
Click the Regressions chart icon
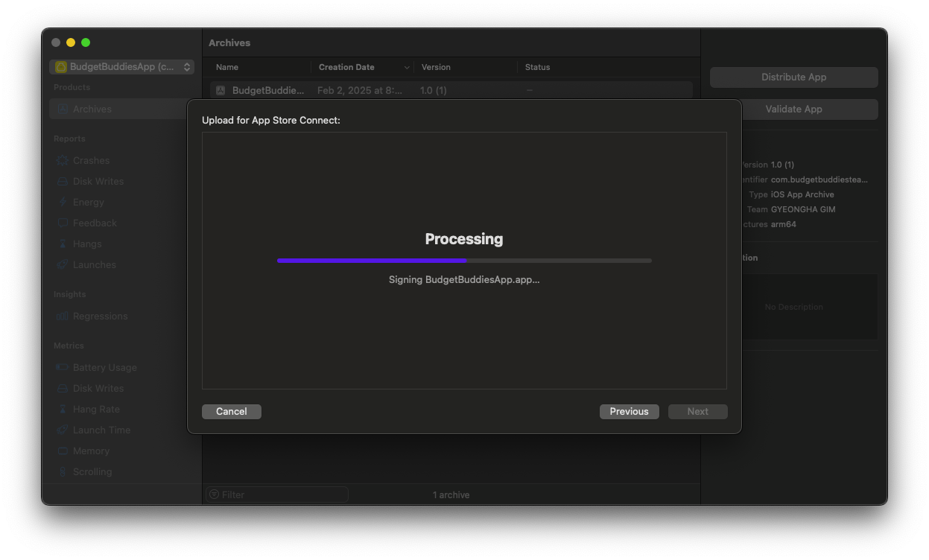(63, 316)
